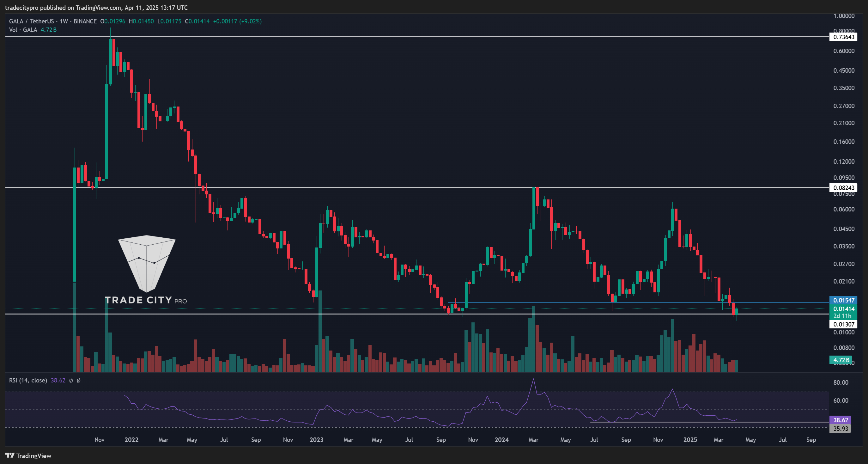Click the 0.06000 price axis tick
The height and width of the screenshot is (464, 868).
(x=844, y=209)
